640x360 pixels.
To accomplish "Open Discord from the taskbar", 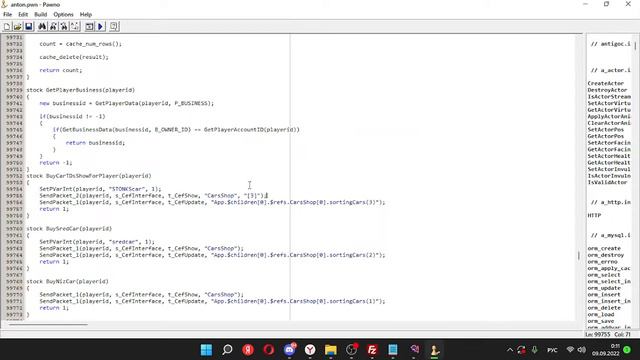I will (289, 350).
